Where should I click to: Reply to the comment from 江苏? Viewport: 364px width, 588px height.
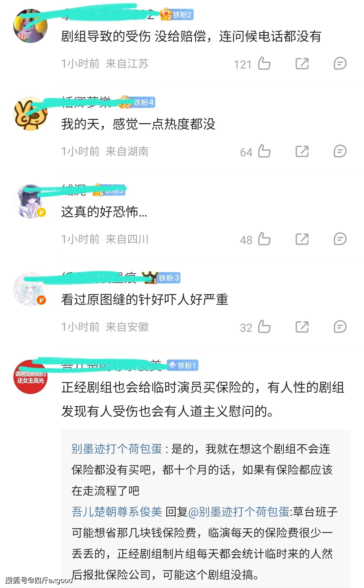(x=340, y=63)
